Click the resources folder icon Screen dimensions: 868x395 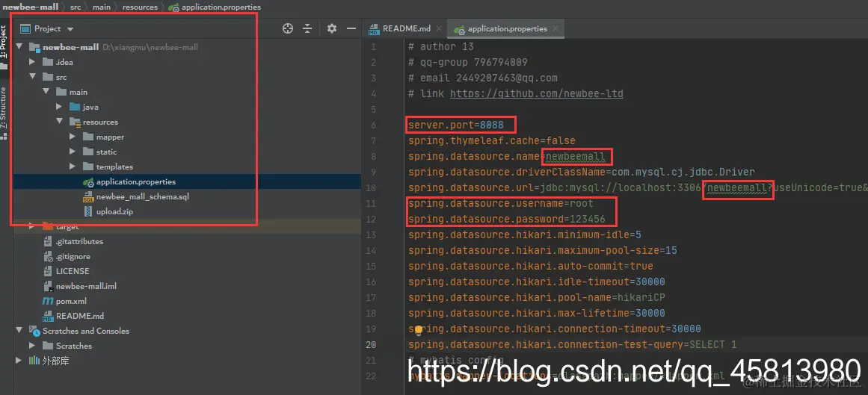click(75, 122)
